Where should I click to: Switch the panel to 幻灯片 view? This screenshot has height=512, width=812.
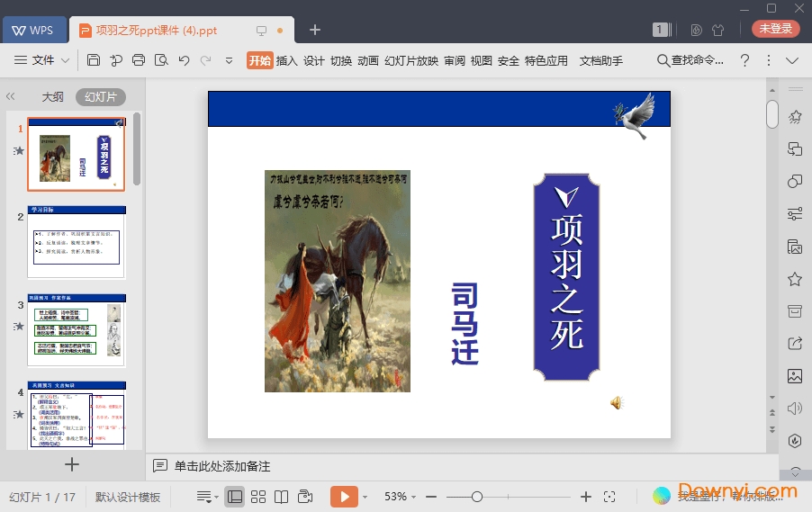101,97
